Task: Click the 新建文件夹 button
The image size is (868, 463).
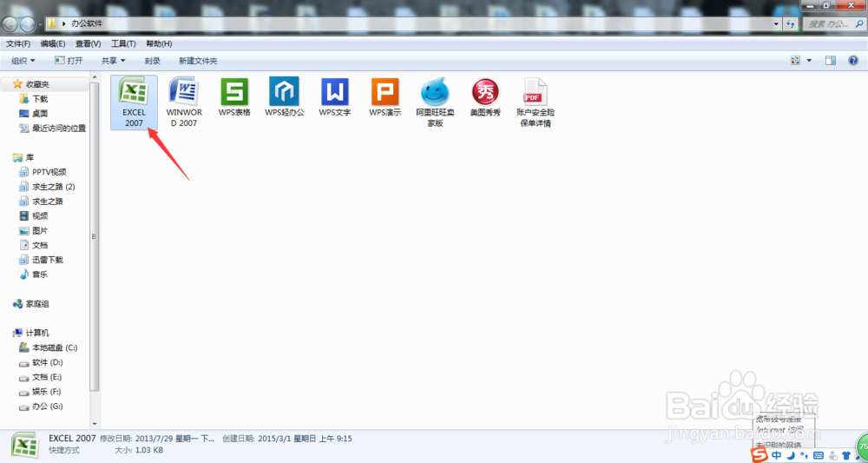Action: click(x=198, y=60)
